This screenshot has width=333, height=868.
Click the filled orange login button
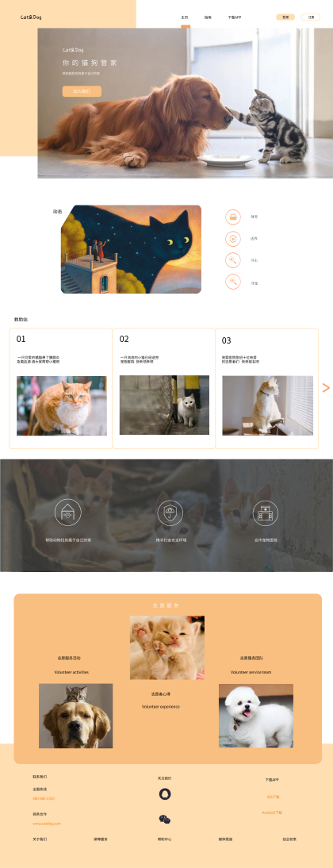(285, 17)
